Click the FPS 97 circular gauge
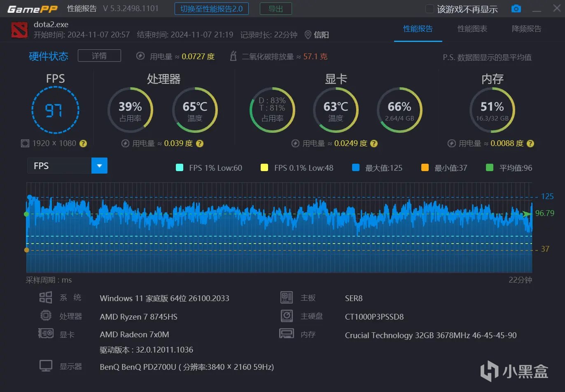This screenshot has width=565, height=392. click(55, 110)
